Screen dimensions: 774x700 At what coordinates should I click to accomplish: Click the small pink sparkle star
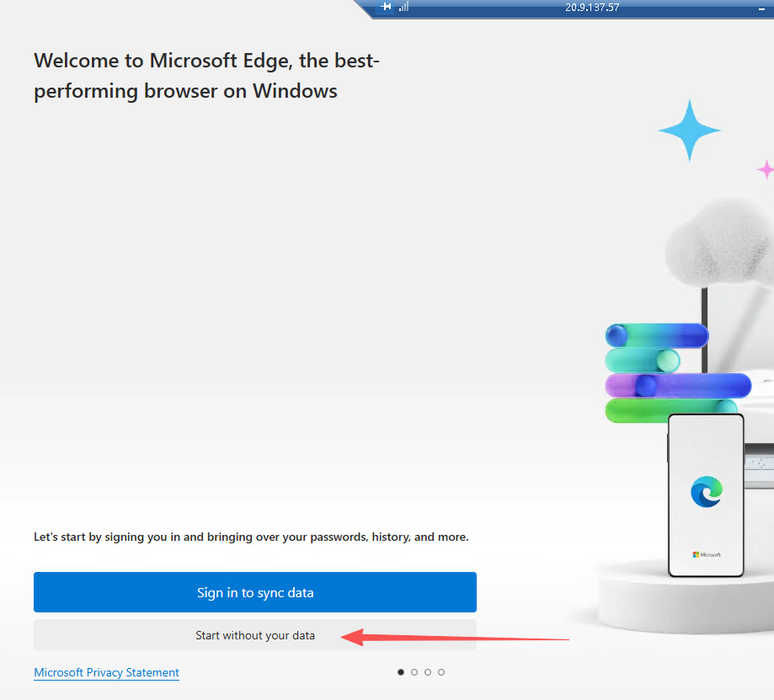coord(766,169)
